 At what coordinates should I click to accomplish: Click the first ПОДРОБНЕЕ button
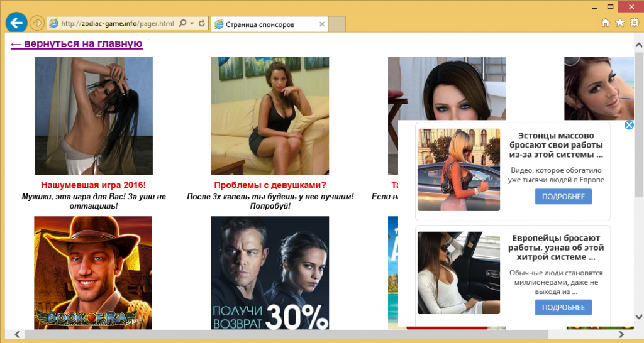[x=563, y=197]
